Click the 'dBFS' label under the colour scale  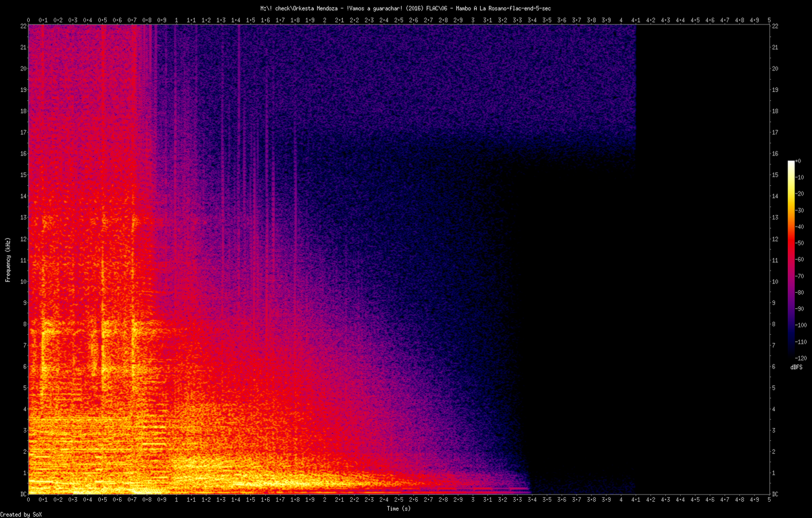[x=796, y=367]
